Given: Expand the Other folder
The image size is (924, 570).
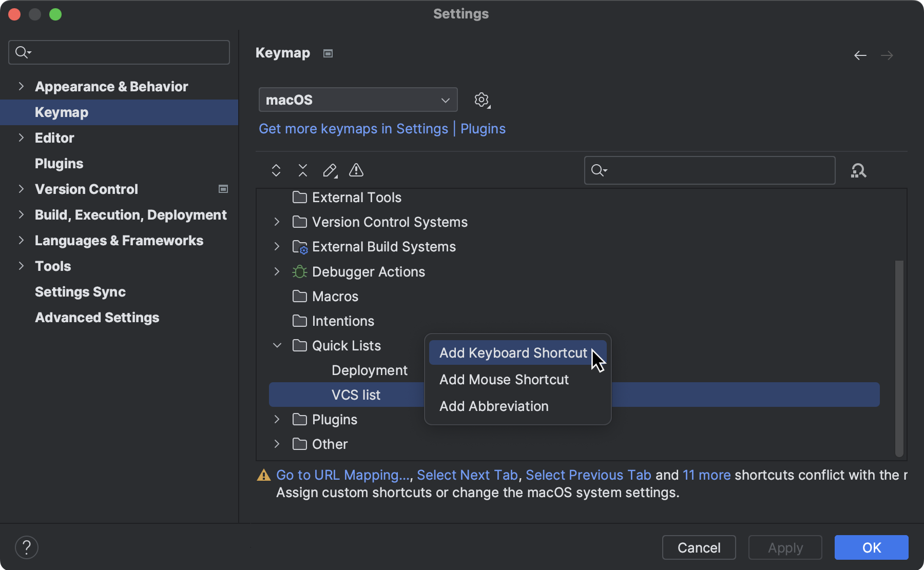Looking at the screenshot, I should 277,444.
